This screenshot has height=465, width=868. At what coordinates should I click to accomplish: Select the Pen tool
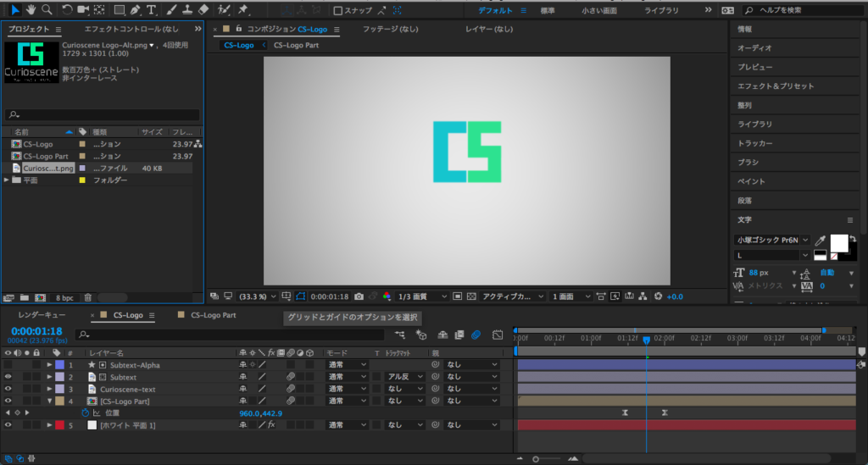[136, 9]
